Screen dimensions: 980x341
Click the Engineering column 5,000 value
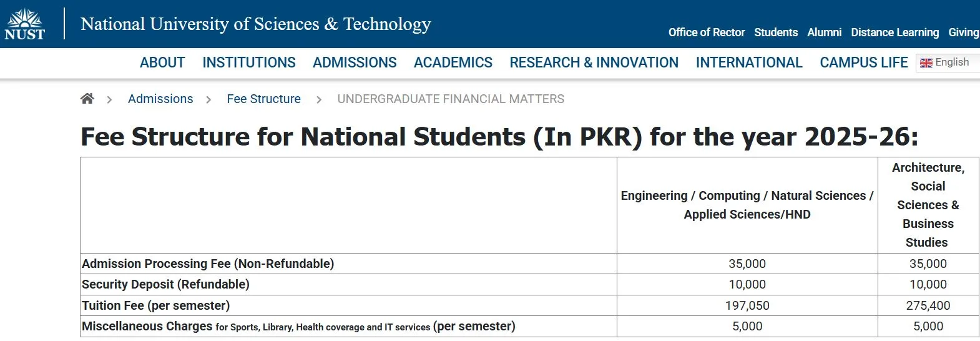coord(747,326)
